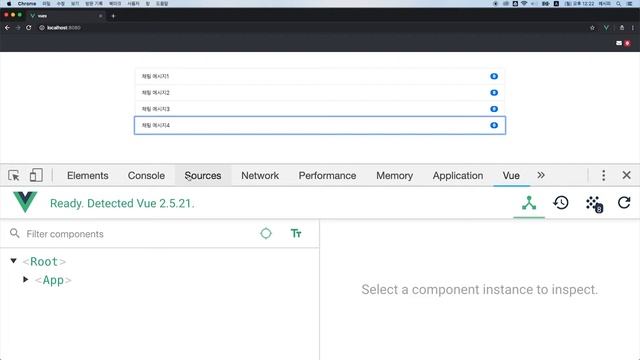
Task: Open DevTools three-dot customize menu
Action: 603,175
